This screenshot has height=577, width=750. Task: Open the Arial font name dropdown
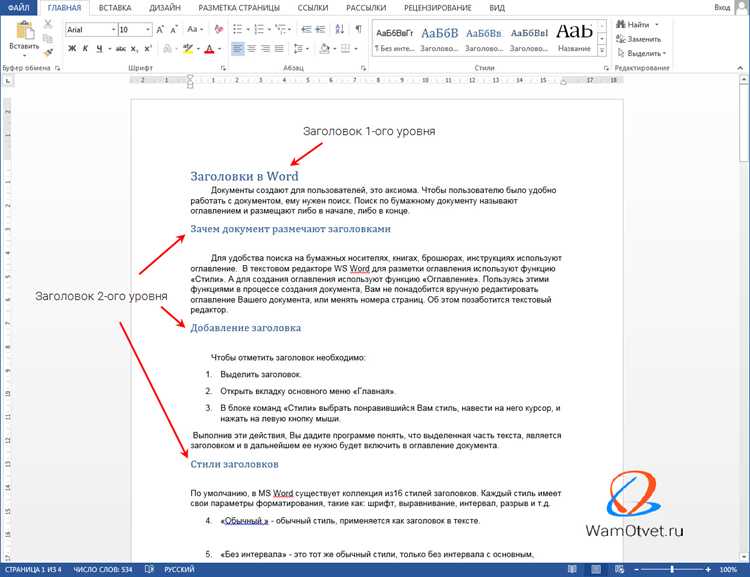(113, 30)
